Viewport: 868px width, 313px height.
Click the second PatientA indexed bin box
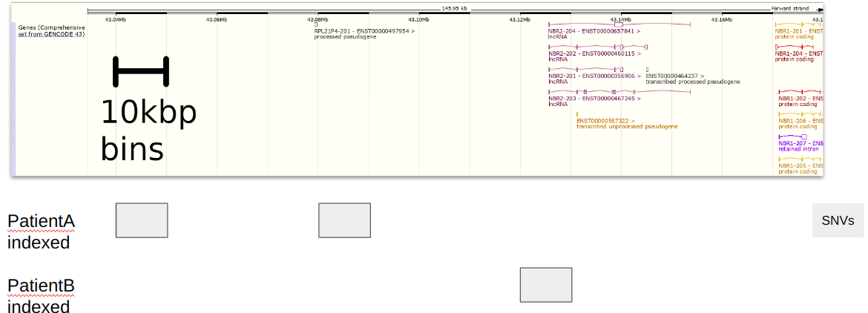(x=344, y=220)
